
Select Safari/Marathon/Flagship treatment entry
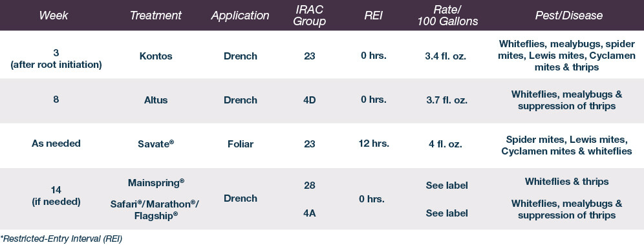click(156, 209)
